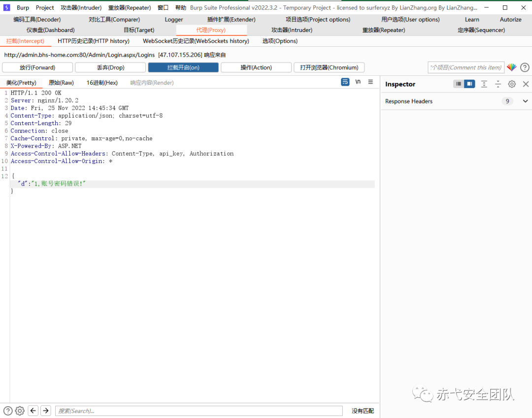
Task: Open search settings gear at bottom
Action: coord(20,411)
